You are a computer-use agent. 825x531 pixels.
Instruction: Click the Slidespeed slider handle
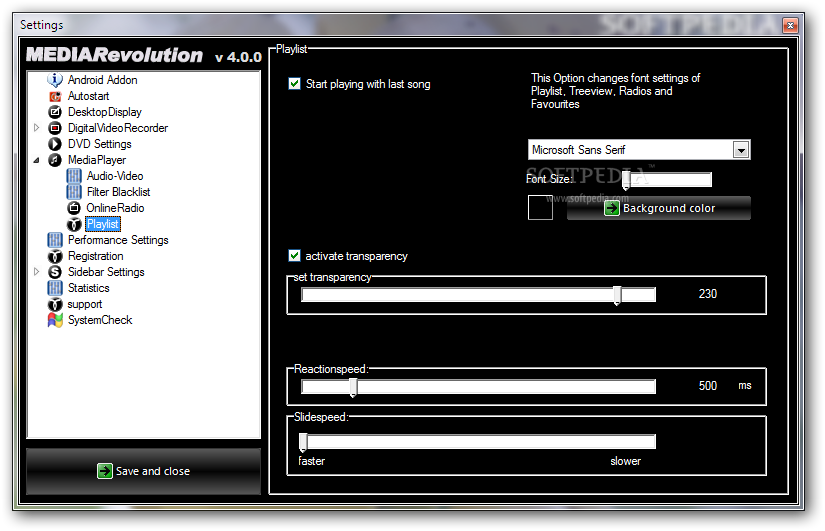(x=303, y=443)
